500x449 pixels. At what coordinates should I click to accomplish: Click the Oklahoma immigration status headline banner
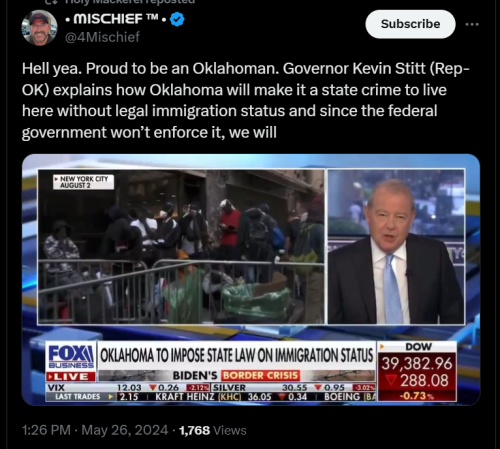pos(237,355)
